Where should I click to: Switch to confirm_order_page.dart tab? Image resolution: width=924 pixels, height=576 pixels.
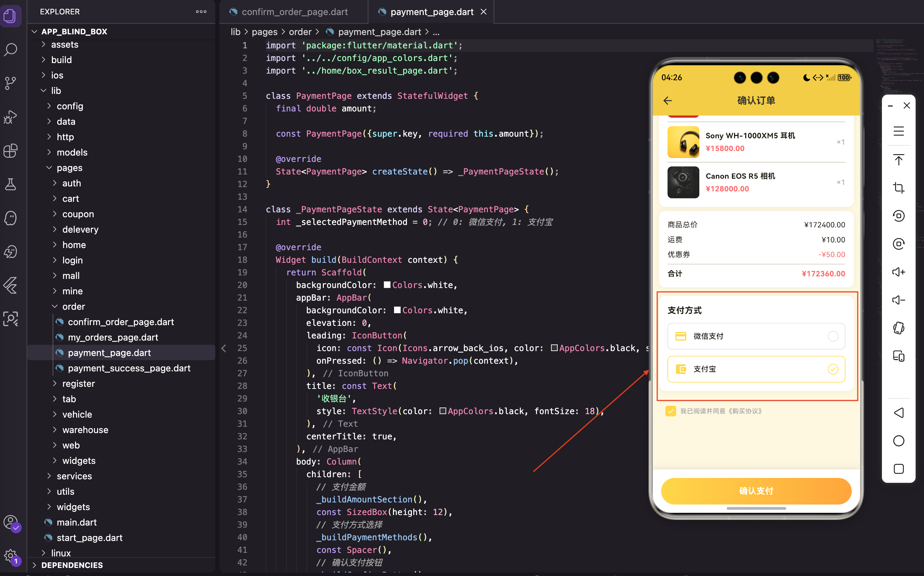tap(294, 12)
